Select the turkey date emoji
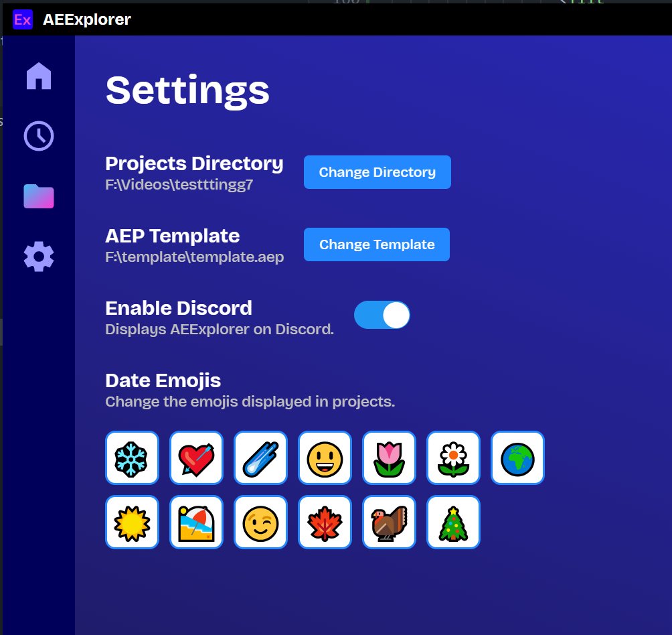This screenshot has width=672, height=635. (389, 522)
